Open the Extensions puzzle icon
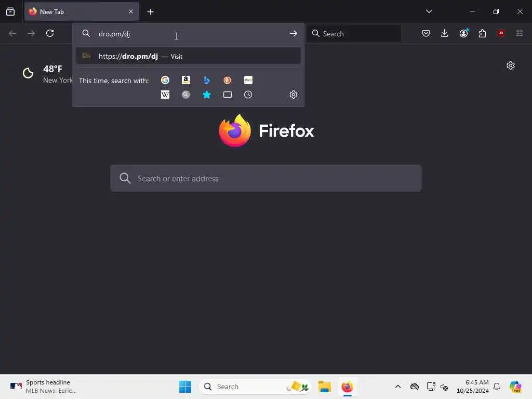 click(x=482, y=33)
